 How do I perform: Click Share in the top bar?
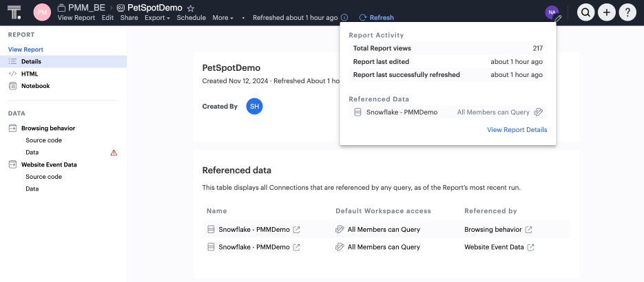pyautogui.click(x=129, y=18)
